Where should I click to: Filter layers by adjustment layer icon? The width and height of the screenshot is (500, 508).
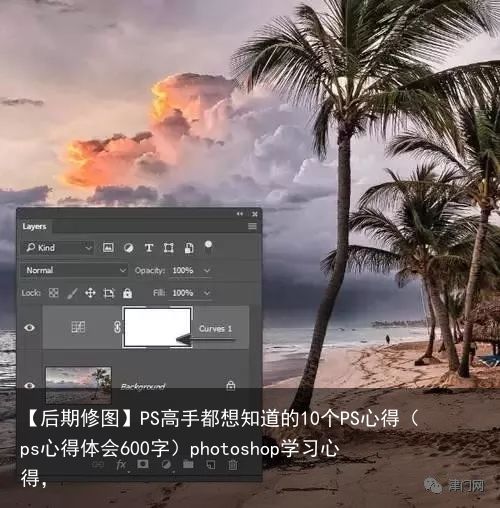[x=128, y=248]
